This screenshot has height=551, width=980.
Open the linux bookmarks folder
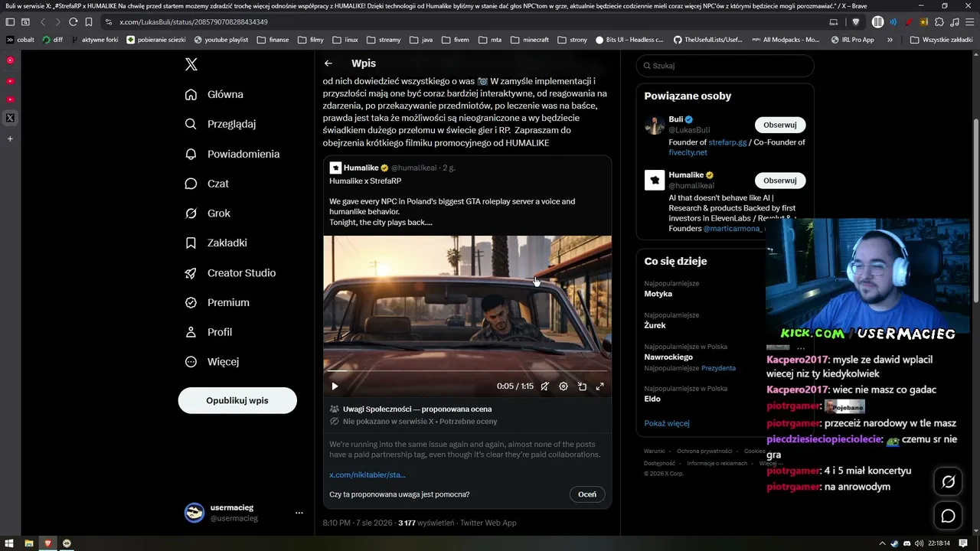pyautogui.click(x=345, y=40)
